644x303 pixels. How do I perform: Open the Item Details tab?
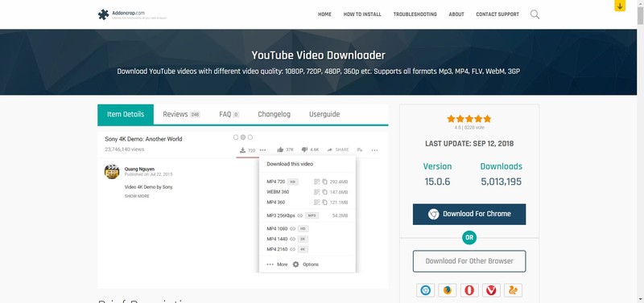[x=126, y=114]
